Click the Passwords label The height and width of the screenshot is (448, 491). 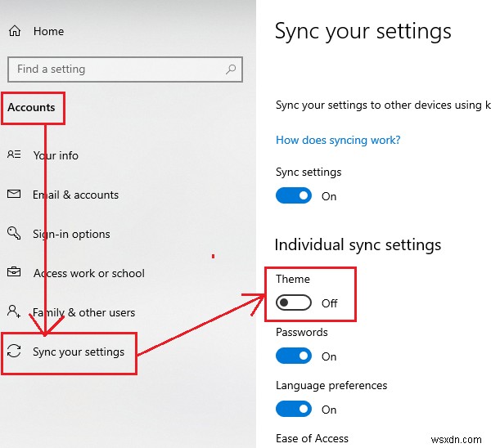[301, 332]
